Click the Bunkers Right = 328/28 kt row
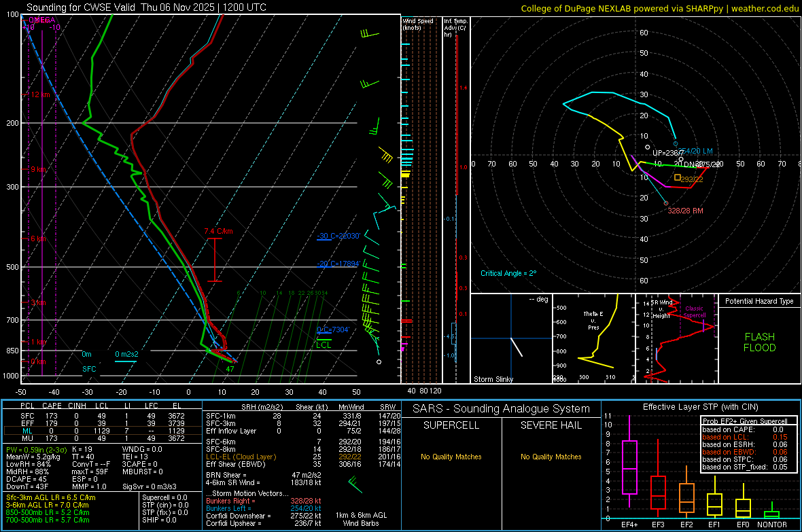 coord(264,501)
